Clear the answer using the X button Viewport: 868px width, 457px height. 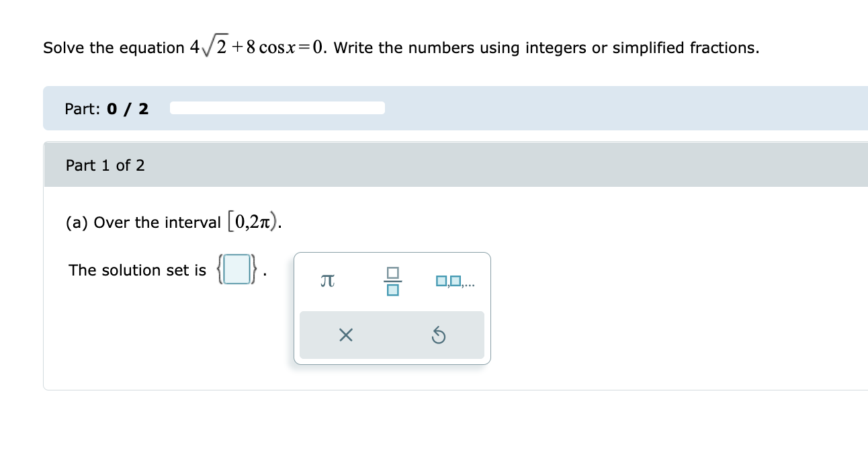346,335
